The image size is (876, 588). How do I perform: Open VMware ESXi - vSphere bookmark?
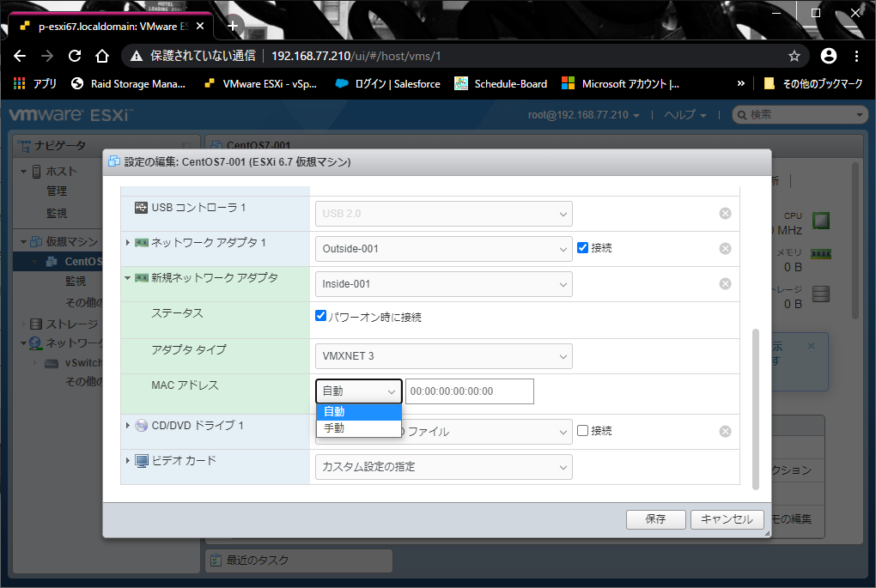[x=261, y=84]
